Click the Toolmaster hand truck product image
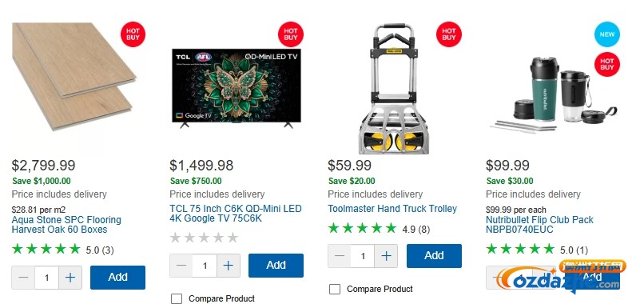This screenshot has height=304, width=644. 394,90
